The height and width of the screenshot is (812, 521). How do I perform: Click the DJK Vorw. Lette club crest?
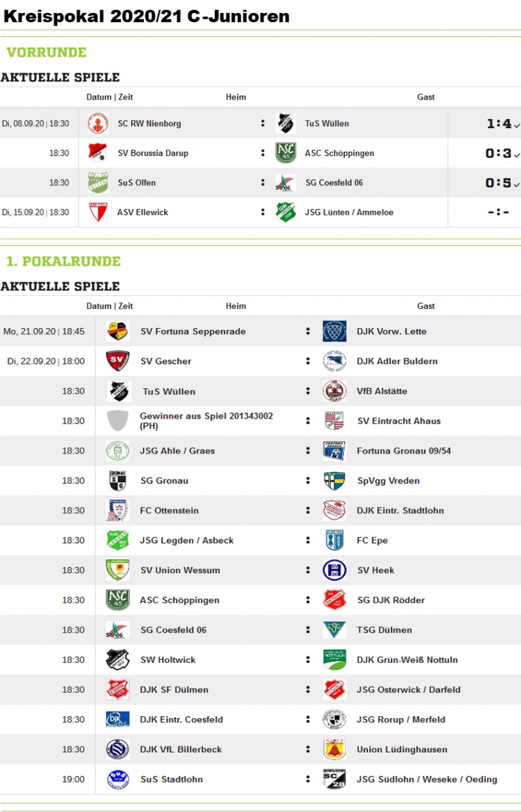(x=335, y=331)
